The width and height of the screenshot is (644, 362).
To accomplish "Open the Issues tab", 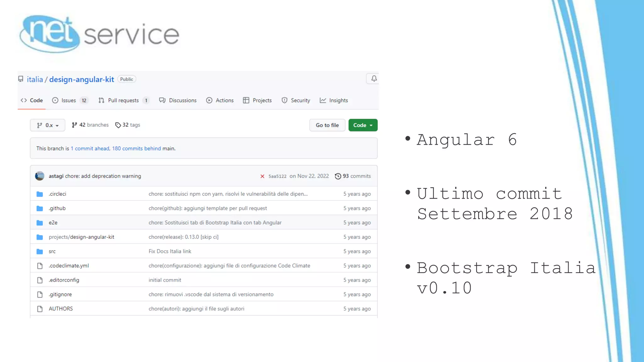I will 70,100.
